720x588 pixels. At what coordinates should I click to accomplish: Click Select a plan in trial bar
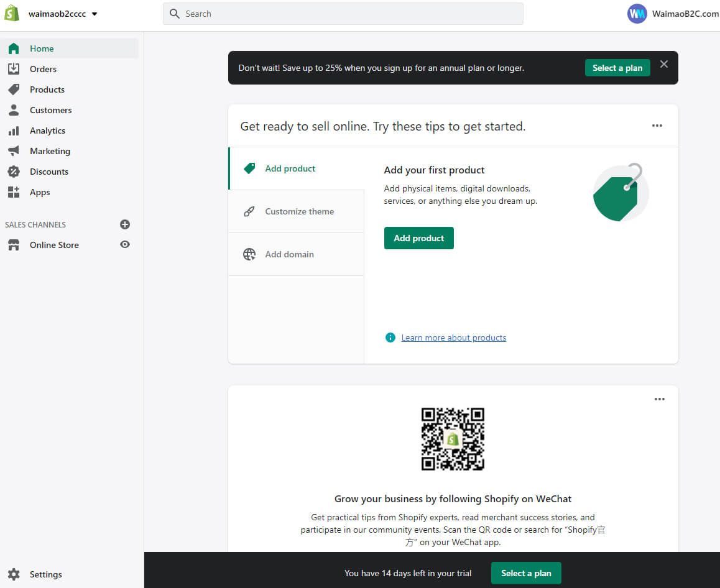pos(526,573)
